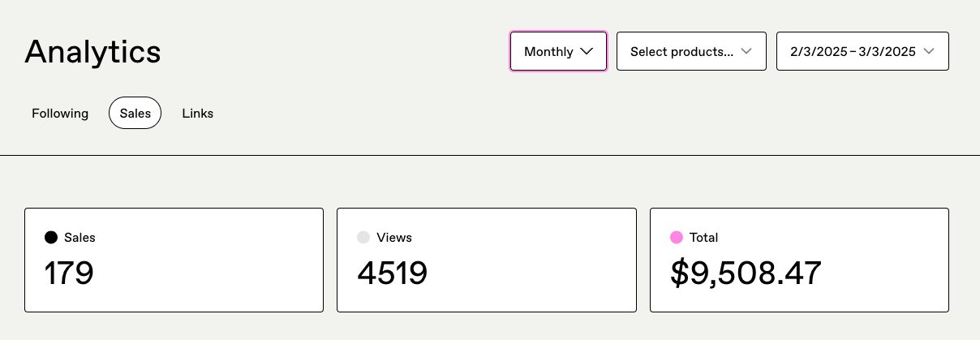This screenshot has height=340, width=980.
Task: Click the date range chevron arrow
Action: [x=929, y=51]
